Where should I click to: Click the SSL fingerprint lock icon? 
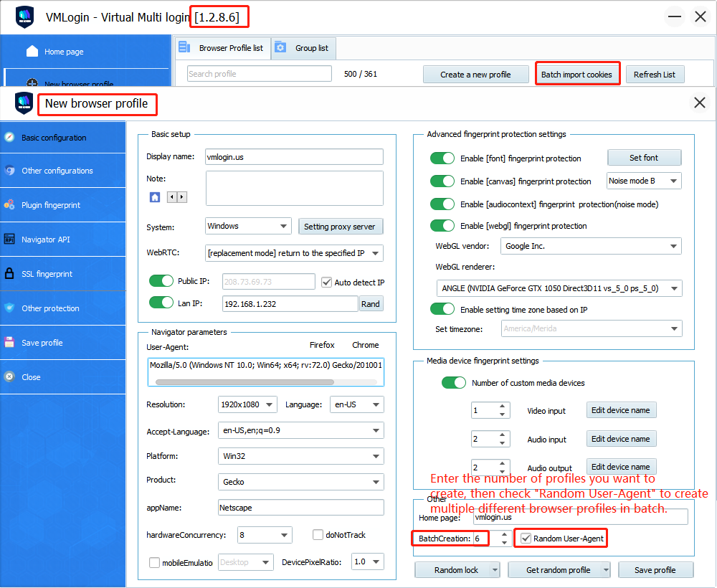pyautogui.click(x=9, y=274)
